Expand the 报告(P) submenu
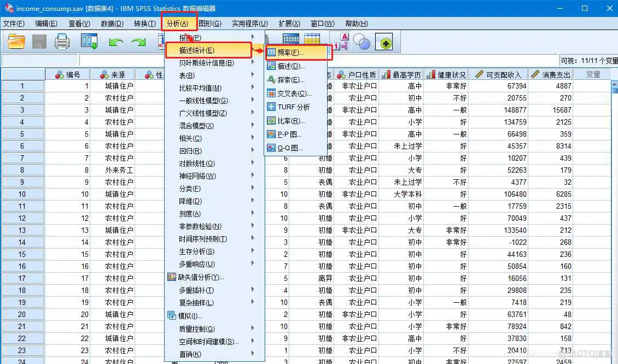Viewport: 618px width, 364px height. (214, 38)
